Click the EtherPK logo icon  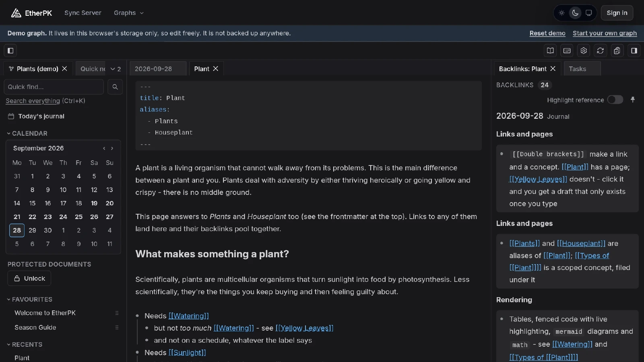[16, 13]
